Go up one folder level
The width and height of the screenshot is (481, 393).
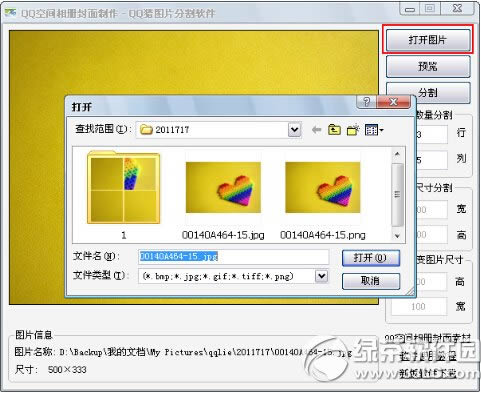tap(334, 130)
